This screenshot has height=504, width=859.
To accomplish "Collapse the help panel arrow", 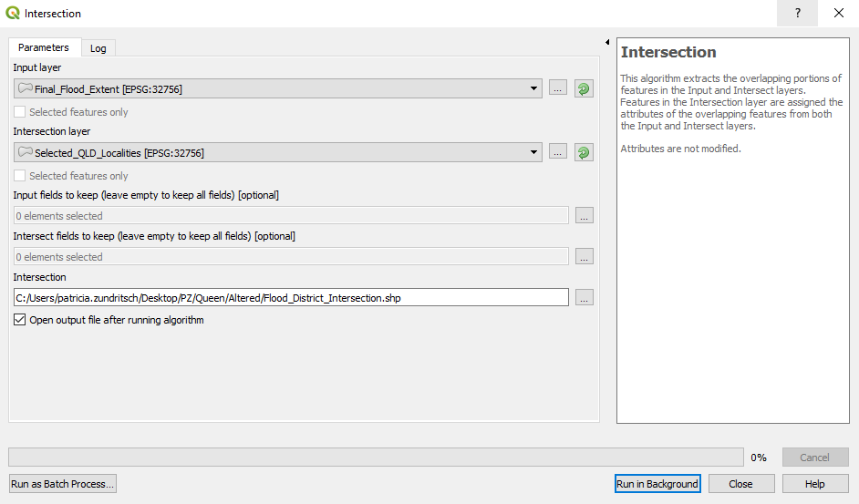I will [607, 43].
